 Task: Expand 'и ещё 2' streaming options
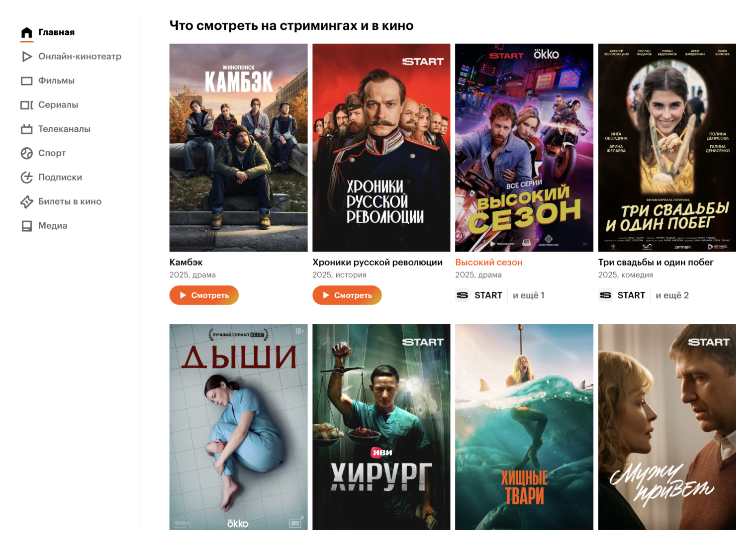672,295
